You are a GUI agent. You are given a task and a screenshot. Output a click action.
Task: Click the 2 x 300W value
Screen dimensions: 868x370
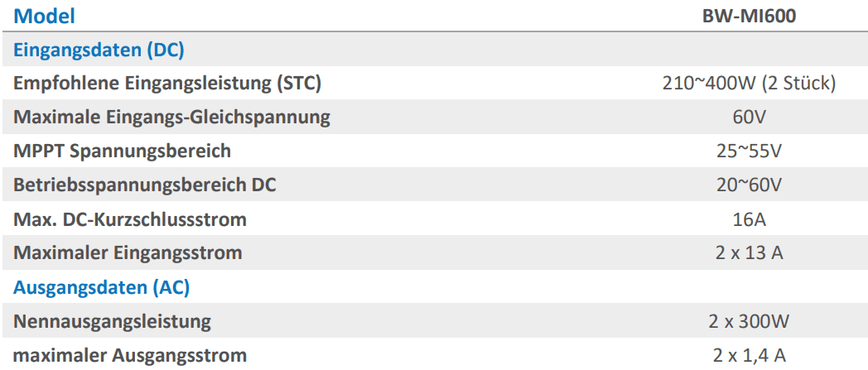tap(749, 321)
